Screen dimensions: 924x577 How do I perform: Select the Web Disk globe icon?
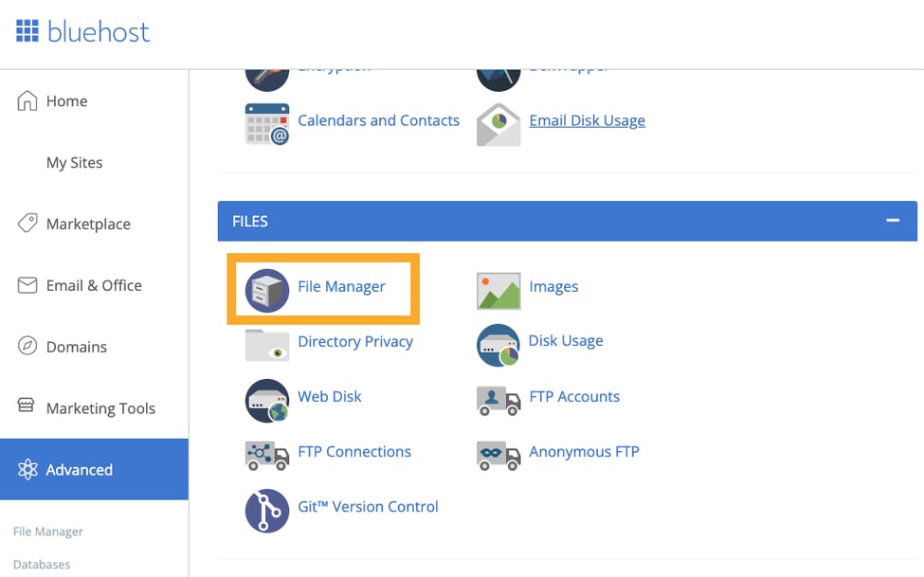(264, 400)
